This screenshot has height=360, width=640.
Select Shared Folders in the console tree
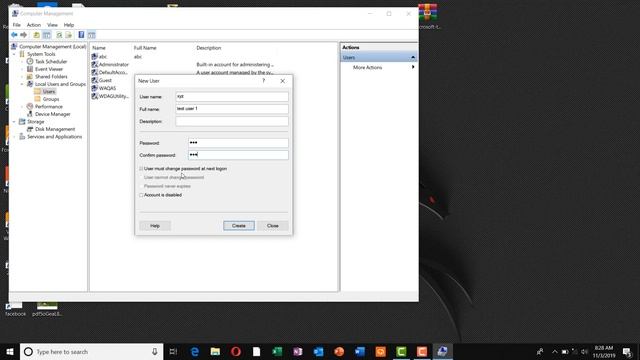click(51, 77)
